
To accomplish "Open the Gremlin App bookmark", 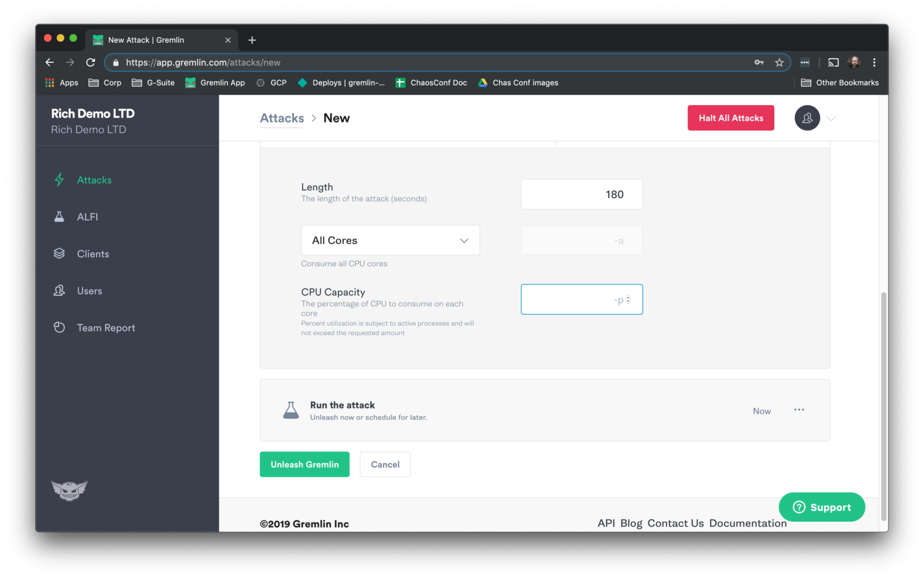I will pos(215,83).
